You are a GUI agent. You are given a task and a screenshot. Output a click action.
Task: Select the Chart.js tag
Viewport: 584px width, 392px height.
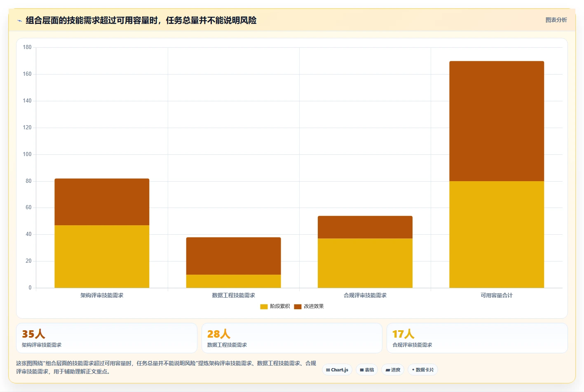pos(337,370)
